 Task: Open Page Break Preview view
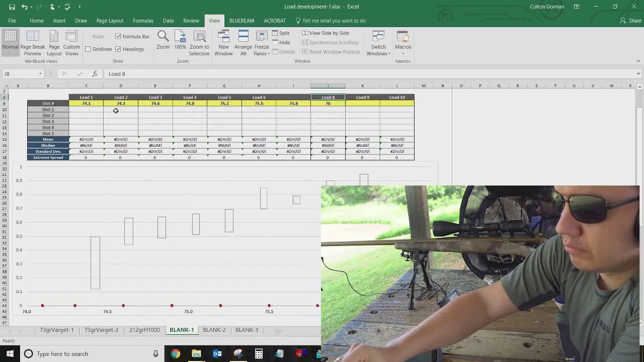pos(33,43)
